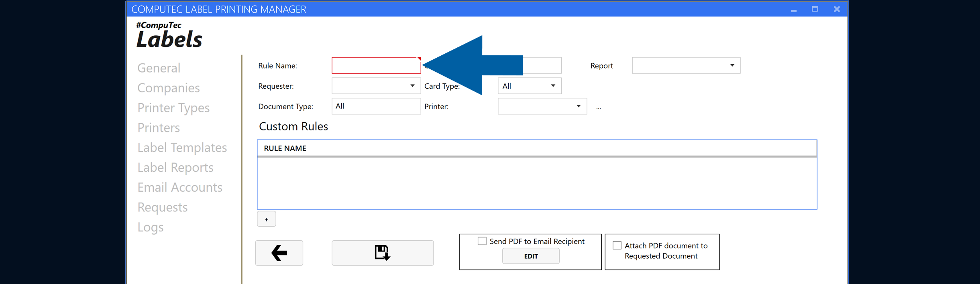Click the Document Type field
Viewport: 980px width, 284px height.
pos(376,106)
